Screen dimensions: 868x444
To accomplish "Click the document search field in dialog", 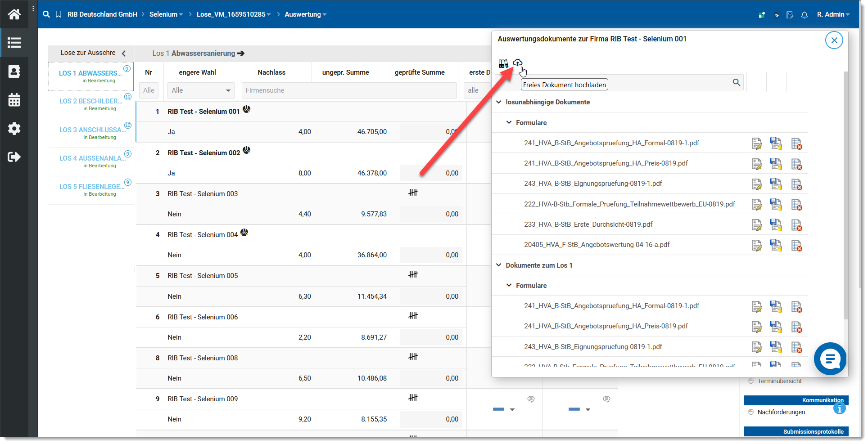I will point(619,82).
